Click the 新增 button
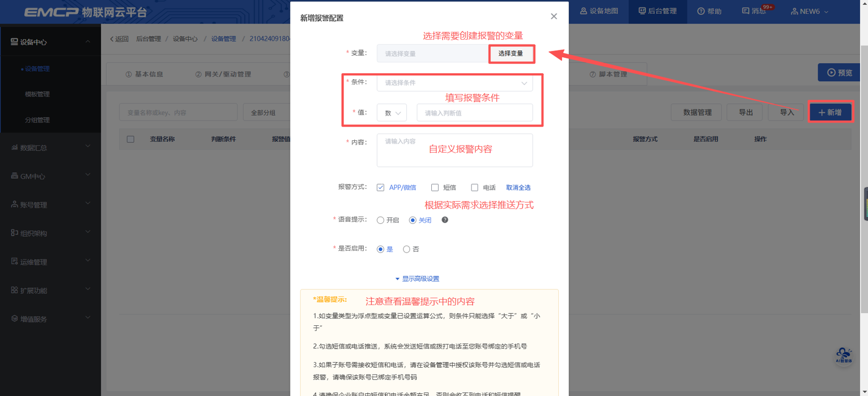The width and height of the screenshot is (868, 396). tap(830, 112)
